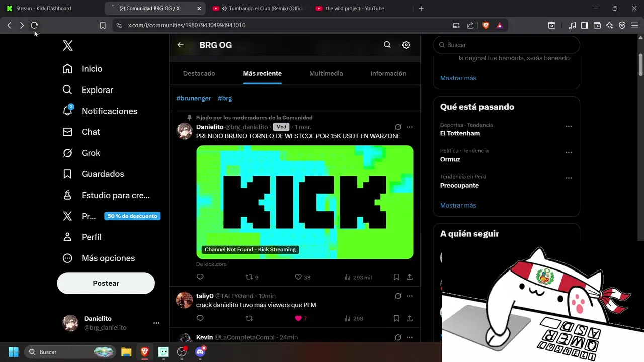Click Grok icon on Danielito's post
The width and height of the screenshot is (644, 362).
pyautogui.click(x=398, y=127)
